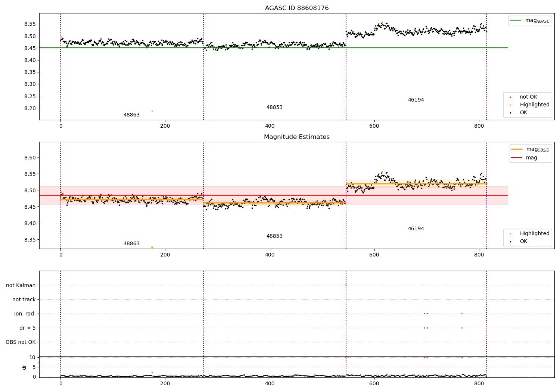Click obsid label 46194 in middle plot

pyautogui.click(x=416, y=229)
